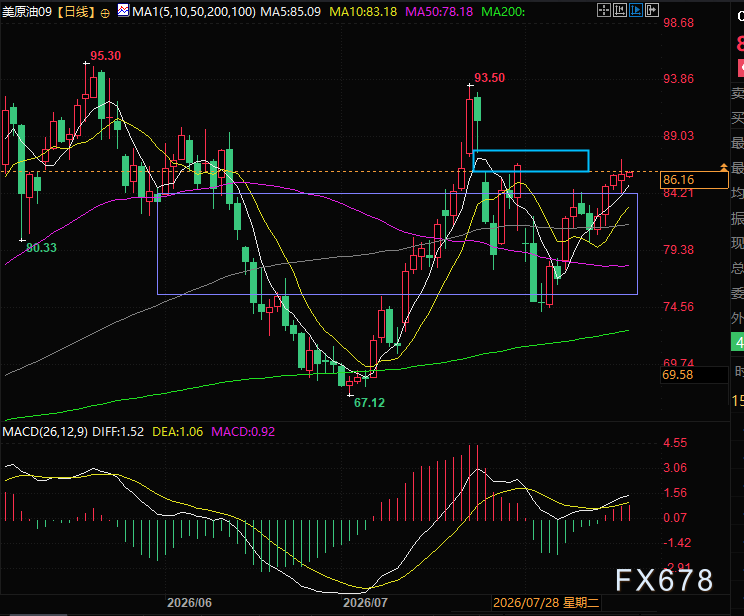Click the MACD(26,12,9) indicator label
Viewport: 744px width, 616px height.
pyautogui.click(x=45, y=432)
